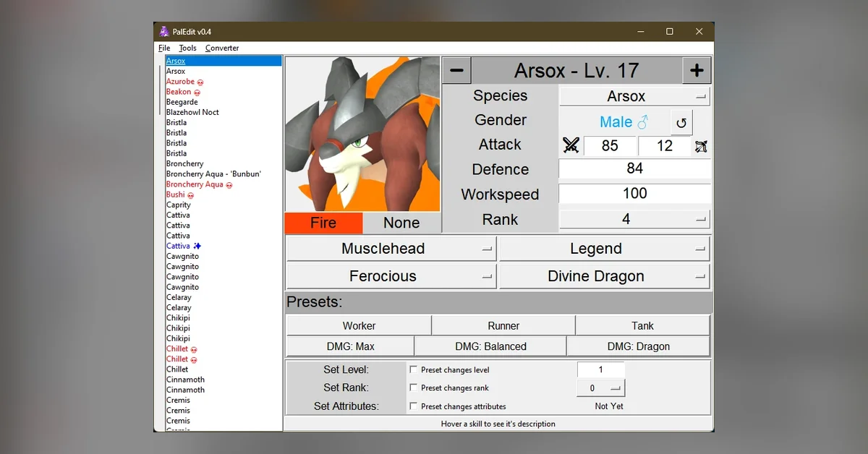Apply the Runner preset
The width and height of the screenshot is (868, 454).
pyautogui.click(x=503, y=326)
